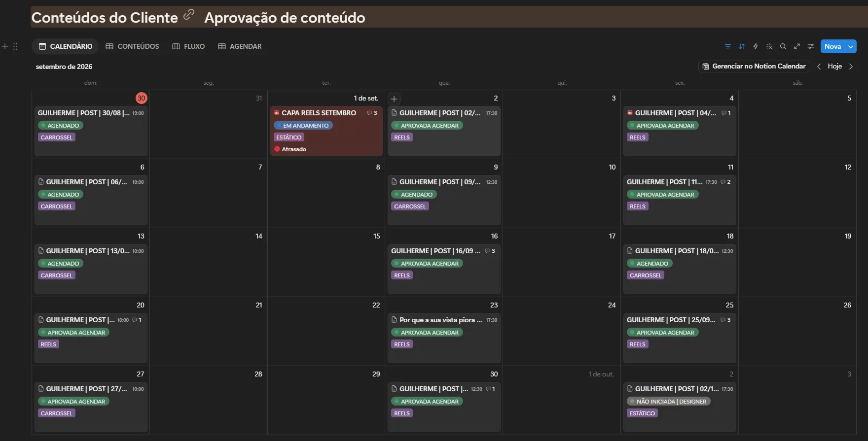Click Gerenciar no Notion Calendar
The height and width of the screenshot is (441, 868).
click(754, 67)
